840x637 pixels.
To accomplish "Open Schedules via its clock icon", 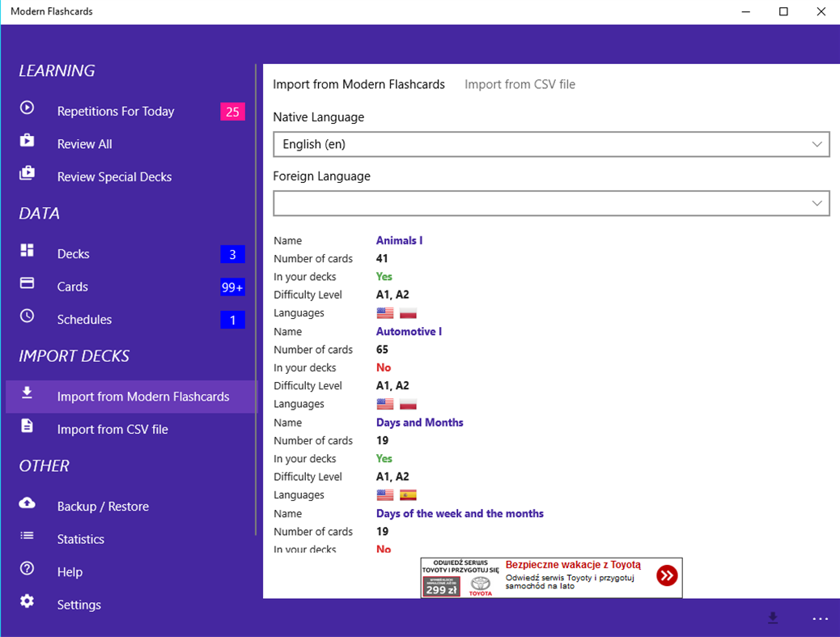I will [25, 319].
